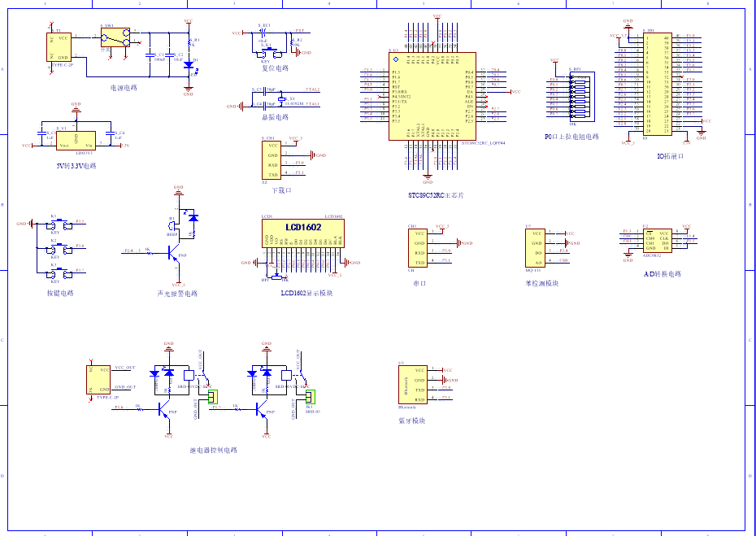The width and height of the screenshot is (756, 536).
Task: Click the 40-pin IO expansion header
Action: pyautogui.click(x=657, y=84)
